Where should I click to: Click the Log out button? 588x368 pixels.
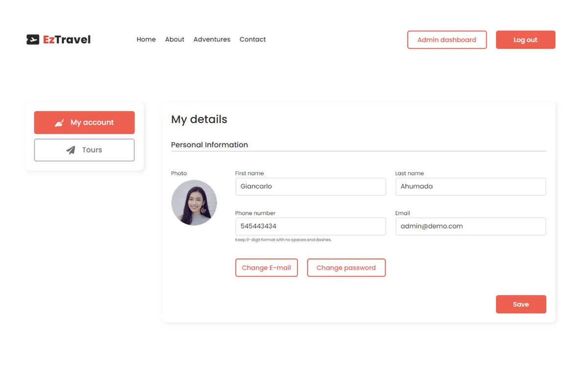(525, 40)
